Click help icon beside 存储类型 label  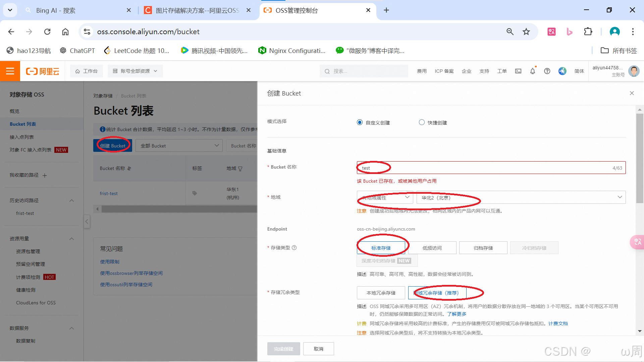point(294,248)
